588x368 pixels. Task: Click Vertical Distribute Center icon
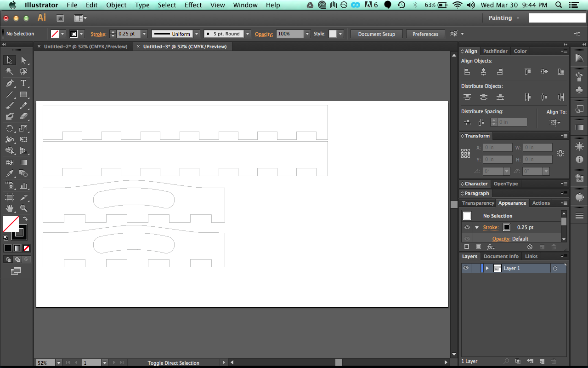tap(483, 97)
